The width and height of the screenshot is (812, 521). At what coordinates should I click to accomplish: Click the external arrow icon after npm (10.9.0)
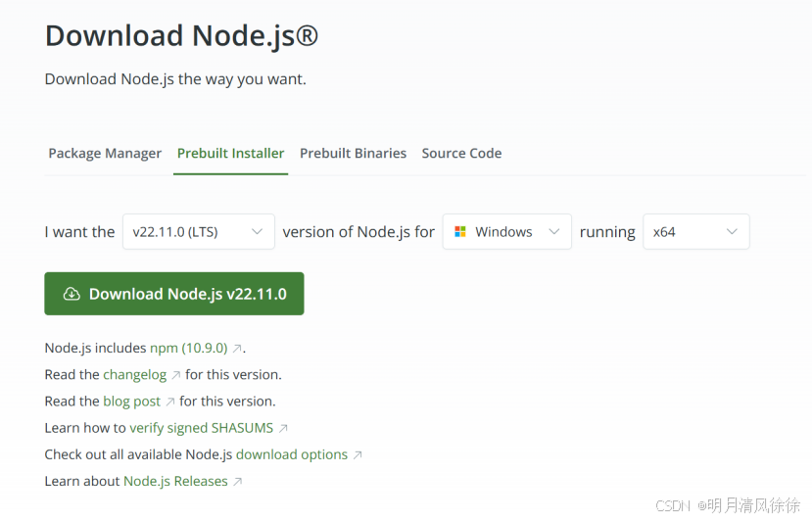tap(237, 349)
